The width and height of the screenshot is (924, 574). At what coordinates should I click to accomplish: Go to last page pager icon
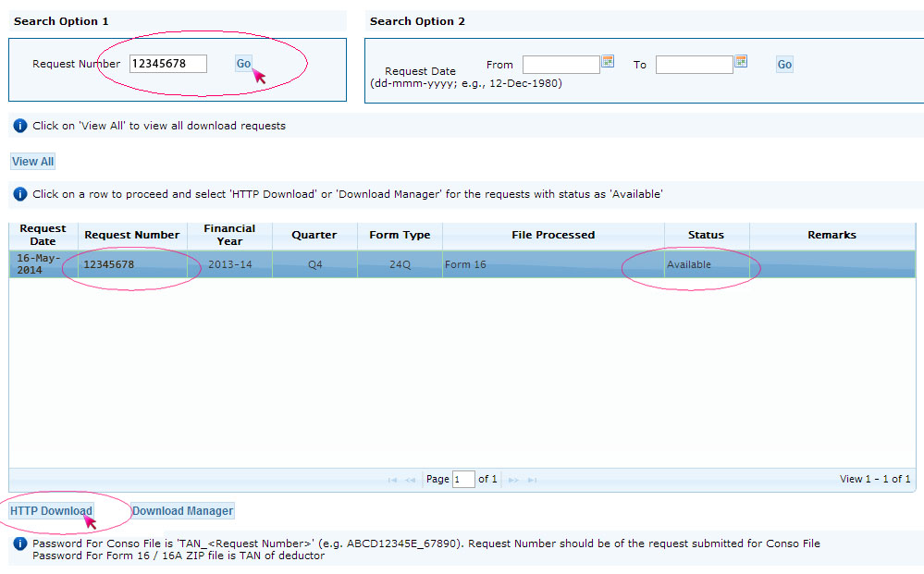tap(532, 480)
